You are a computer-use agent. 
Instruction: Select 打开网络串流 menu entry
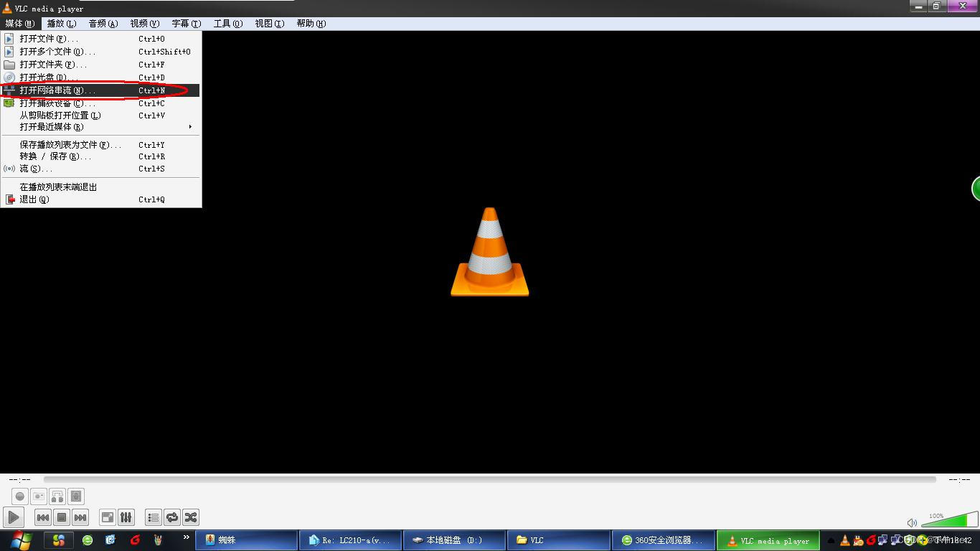pyautogui.click(x=57, y=90)
